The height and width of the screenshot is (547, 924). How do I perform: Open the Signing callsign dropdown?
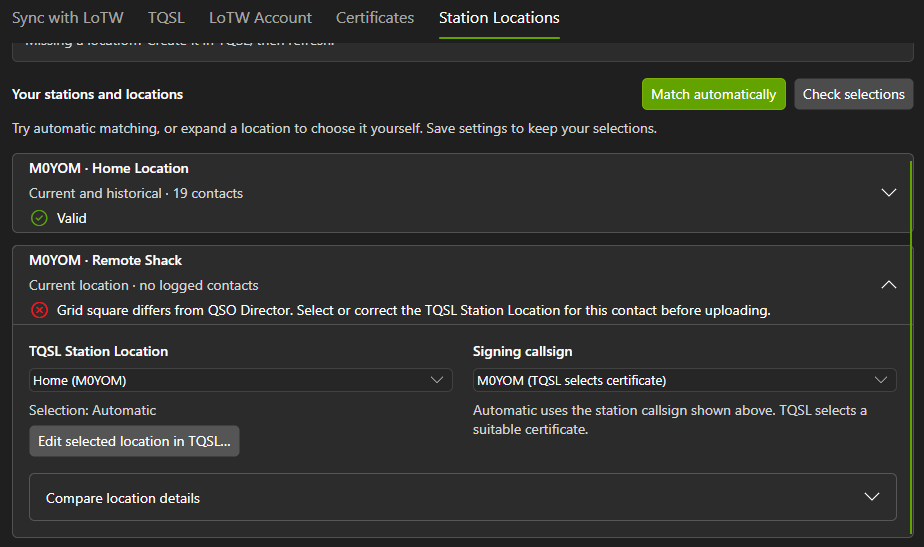684,380
